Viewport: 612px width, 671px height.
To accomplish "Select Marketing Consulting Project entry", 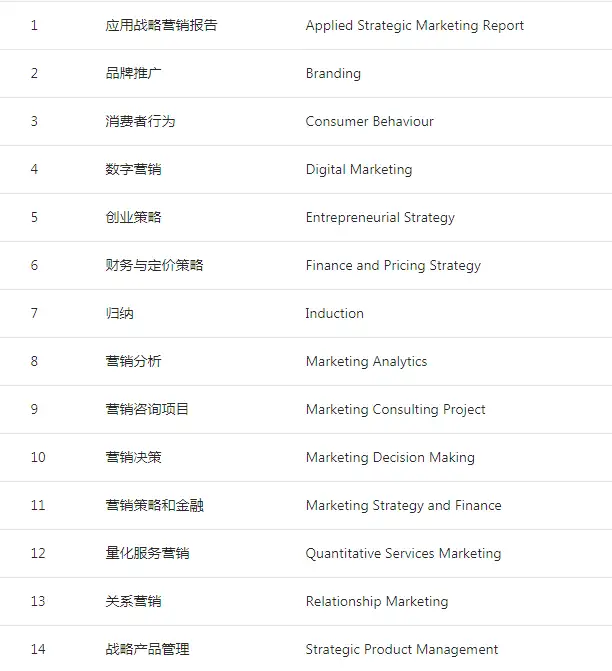I will coord(395,409).
